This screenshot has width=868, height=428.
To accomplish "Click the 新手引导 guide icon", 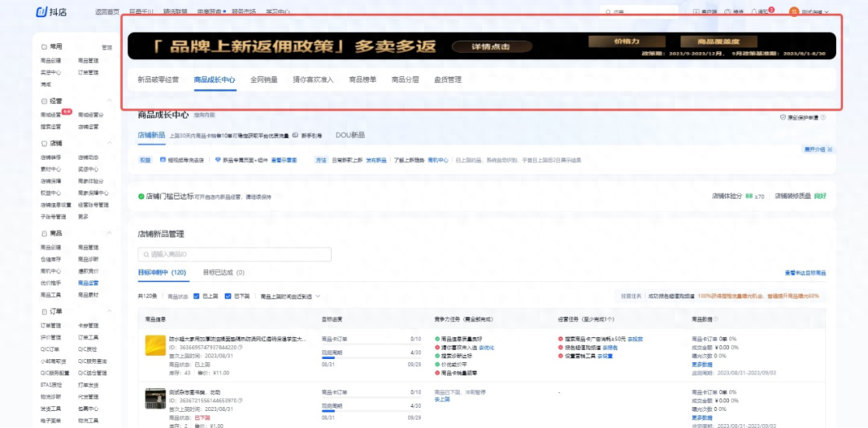I will pos(295,135).
